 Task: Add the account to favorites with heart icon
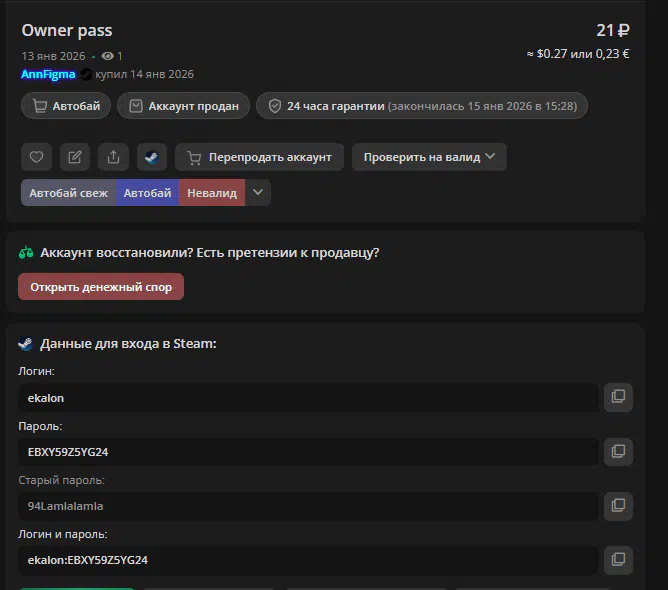pos(37,157)
